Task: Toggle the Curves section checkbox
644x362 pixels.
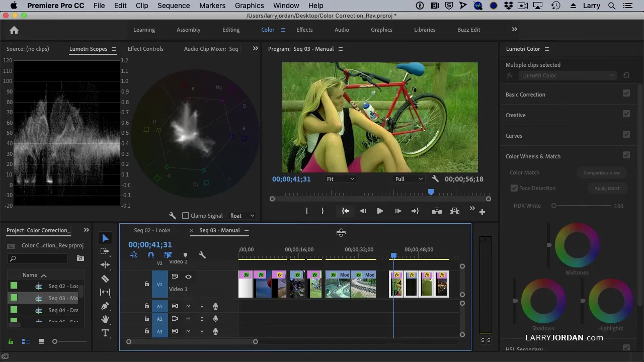Action: click(626, 134)
